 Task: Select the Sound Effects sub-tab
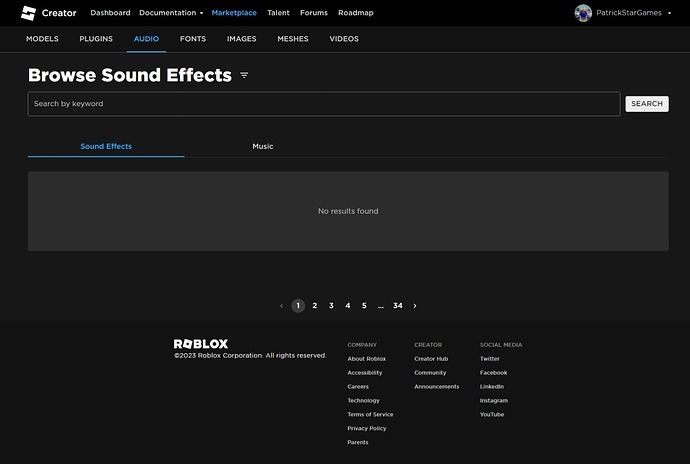tap(106, 146)
